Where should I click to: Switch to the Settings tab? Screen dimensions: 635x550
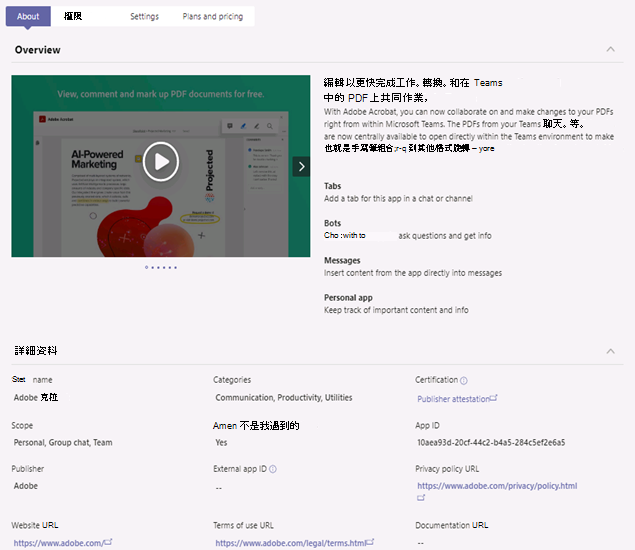(x=144, y=16)
